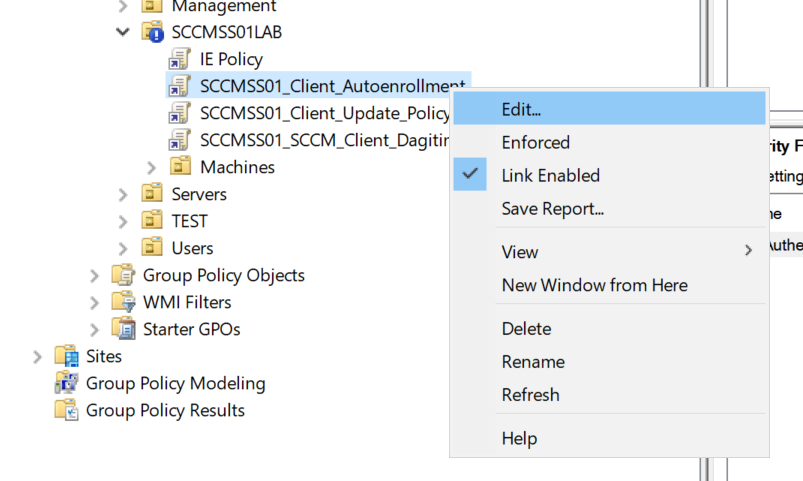
Task: Expand the Starter GPOs node
Action: [94, 330]
